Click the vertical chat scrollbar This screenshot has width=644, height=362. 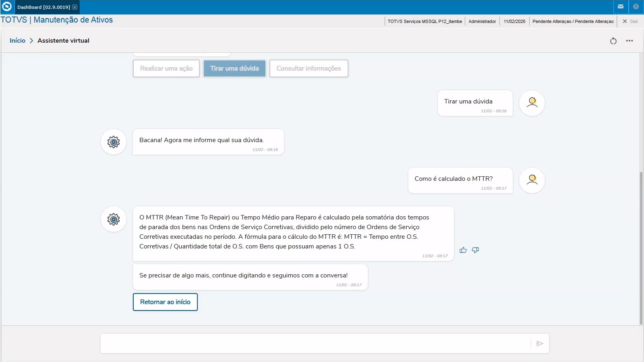641,248
